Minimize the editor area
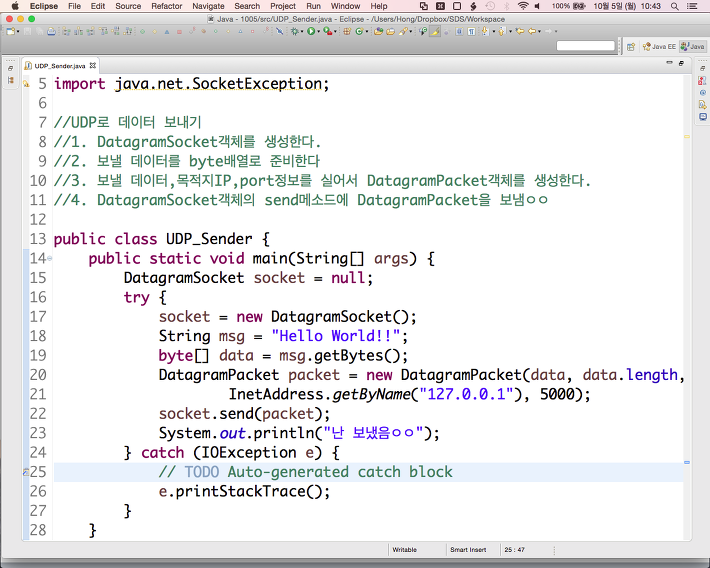The height and width of the screenshot is (568, 710). pyautogui.click(x=669, y=63)
